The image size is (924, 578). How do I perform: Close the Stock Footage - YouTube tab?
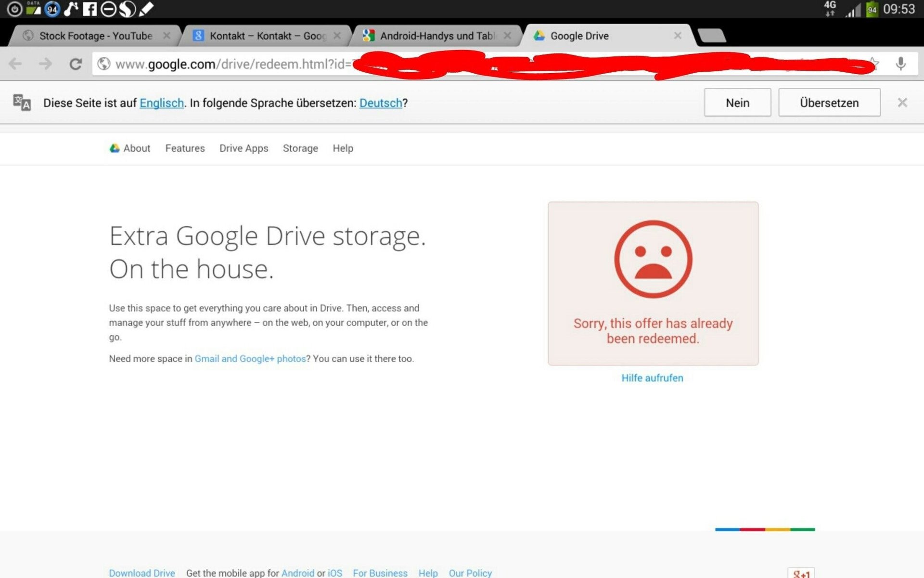(167, 36)
